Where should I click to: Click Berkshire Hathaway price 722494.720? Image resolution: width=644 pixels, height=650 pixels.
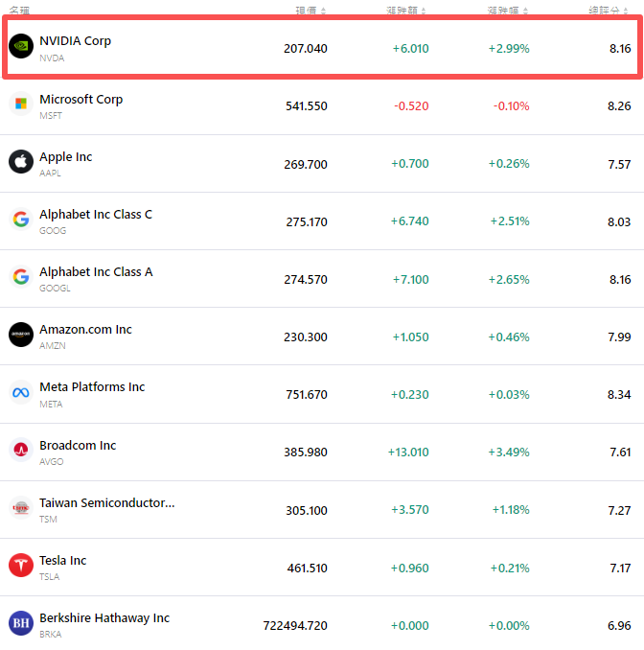coord(295,625)
